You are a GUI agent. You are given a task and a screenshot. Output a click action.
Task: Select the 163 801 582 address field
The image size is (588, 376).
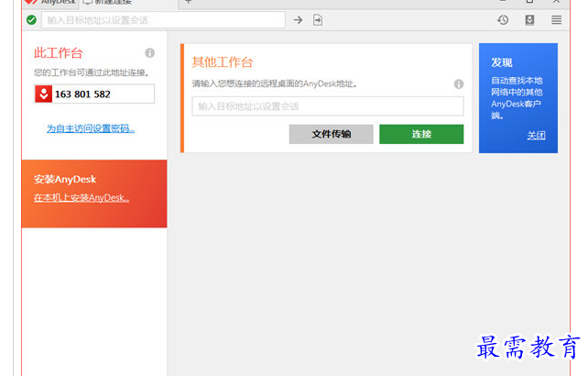(94, 94)
